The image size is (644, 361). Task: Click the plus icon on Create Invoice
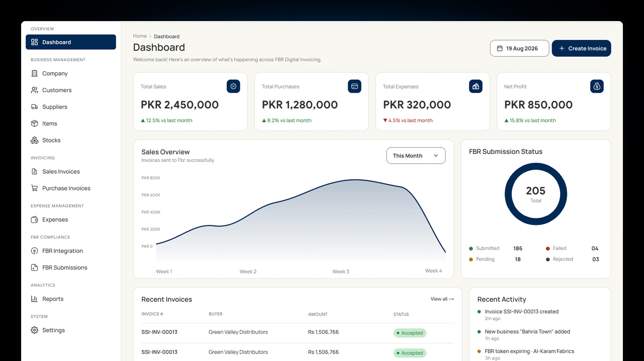click(562, 48)
